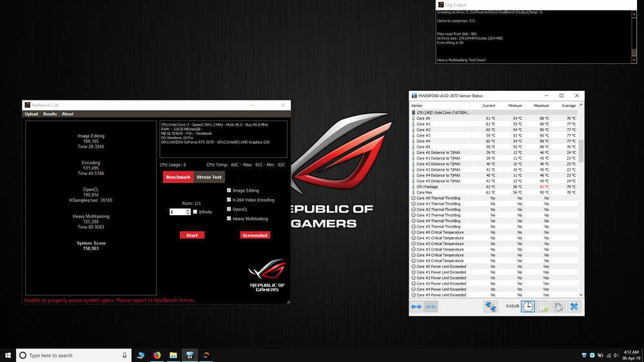
Task: Click RealBench title bar logo icon
Action: point(28,105)
